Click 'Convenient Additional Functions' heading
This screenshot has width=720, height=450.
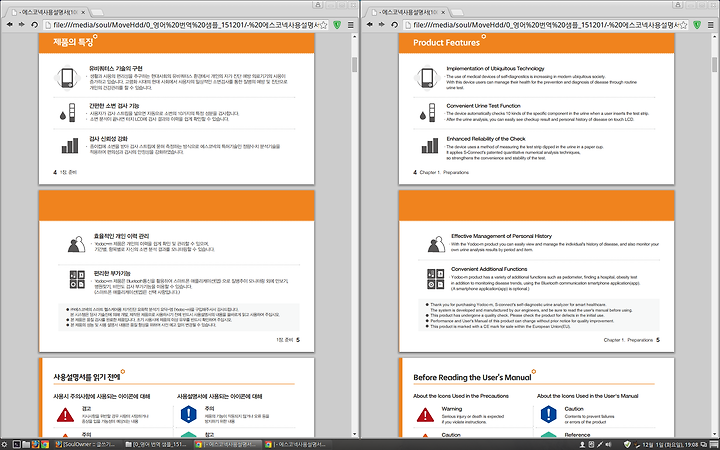(x=489, y=269)
